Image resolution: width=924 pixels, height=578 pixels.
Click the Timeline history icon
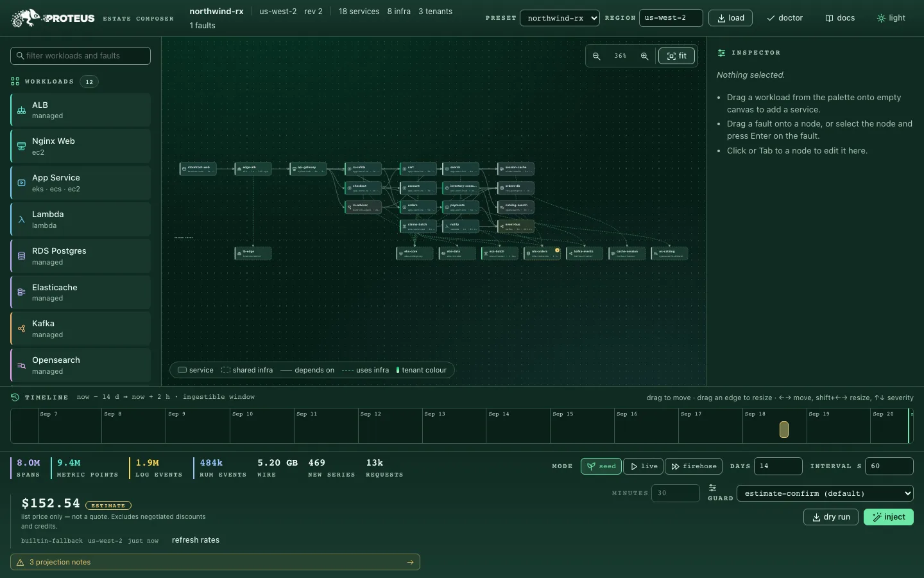point(15,397)
